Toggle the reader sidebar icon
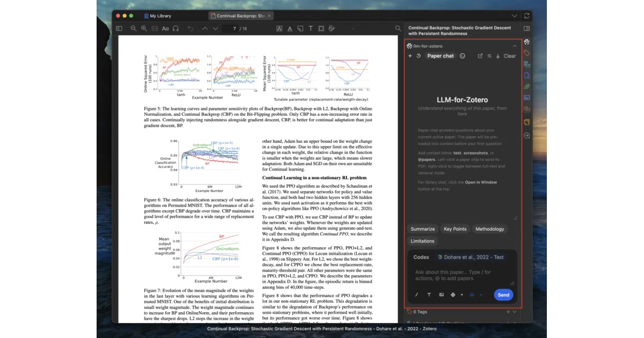This screenshot has height=338, width=644. [119, 28]
